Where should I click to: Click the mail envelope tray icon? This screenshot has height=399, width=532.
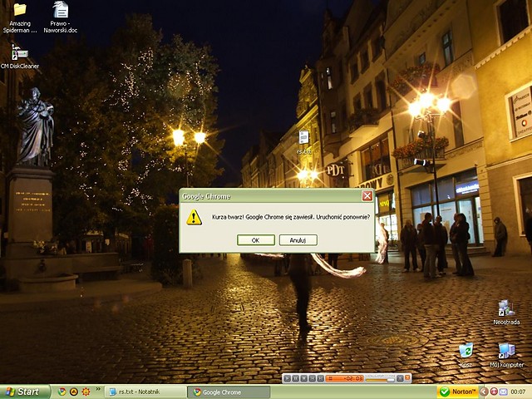click(504, 392)
